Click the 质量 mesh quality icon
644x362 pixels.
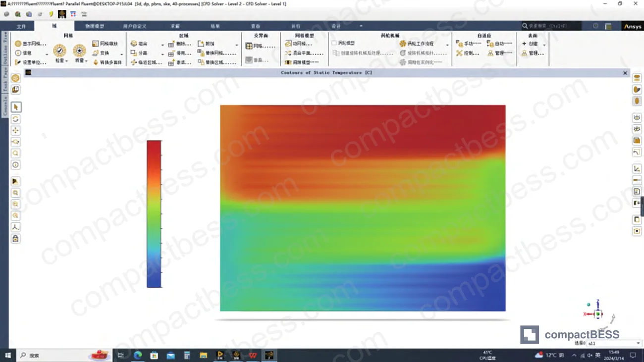point(79,51)
